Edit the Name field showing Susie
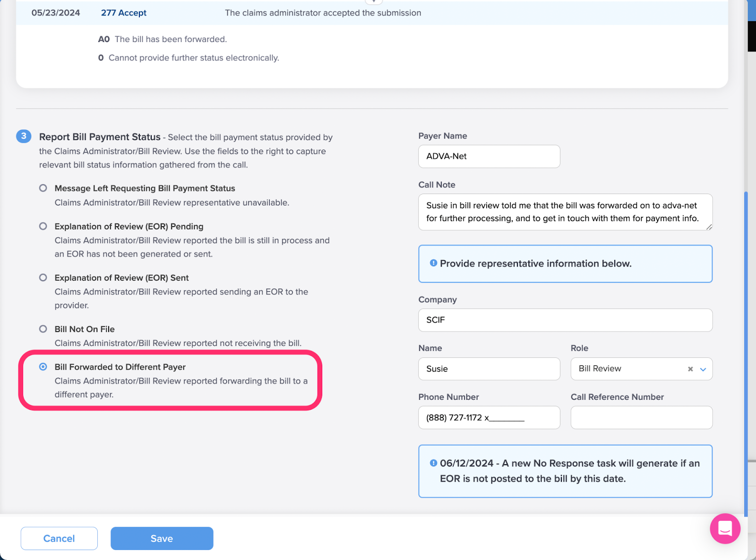 click(489, 369)
